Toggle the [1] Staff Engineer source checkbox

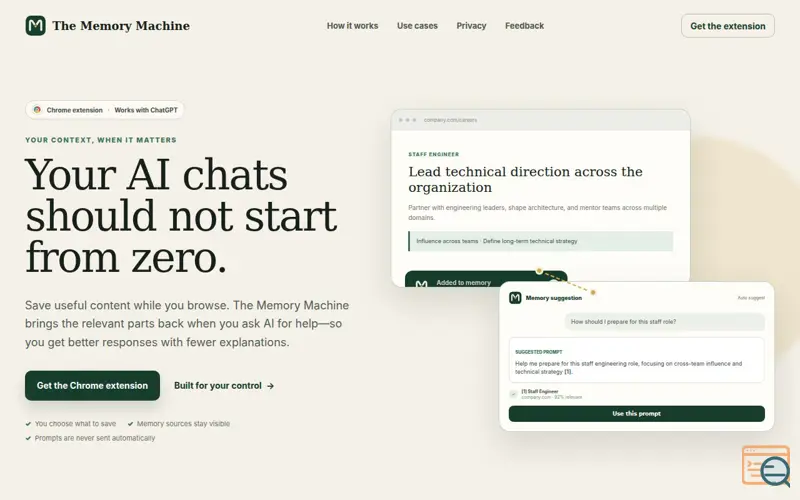(513, 394)
